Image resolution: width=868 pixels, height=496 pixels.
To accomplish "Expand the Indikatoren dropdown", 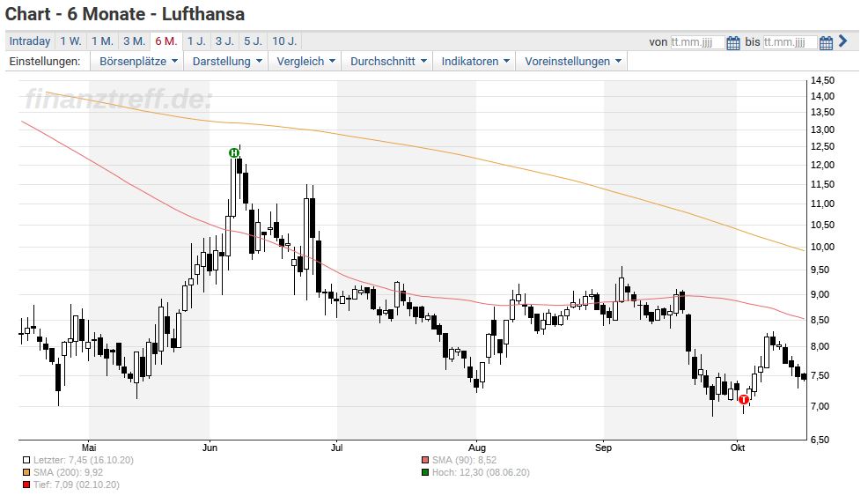I will coord(475,62).
